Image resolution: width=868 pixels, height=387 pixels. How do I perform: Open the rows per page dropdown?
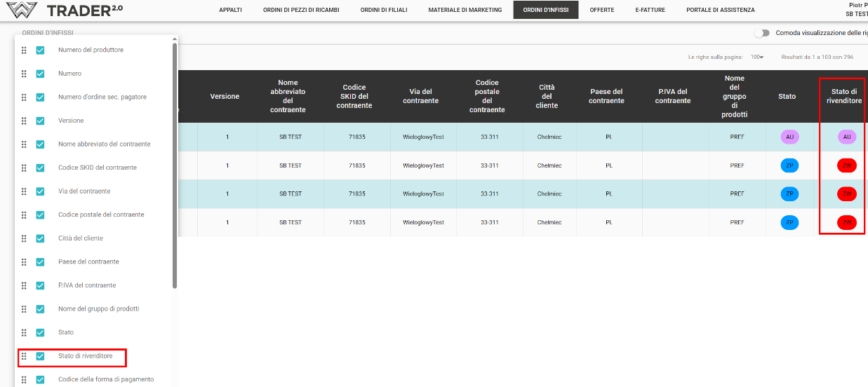[757, 57]
